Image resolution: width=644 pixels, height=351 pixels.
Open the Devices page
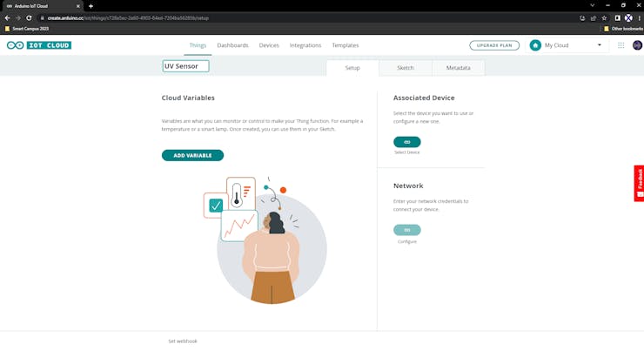pos(269,45)
